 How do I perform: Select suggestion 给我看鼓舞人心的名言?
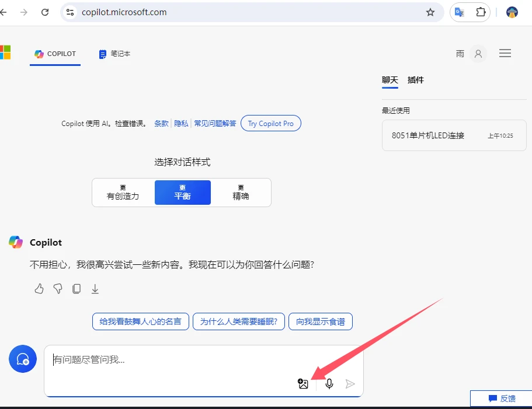[x=141, y=321]
